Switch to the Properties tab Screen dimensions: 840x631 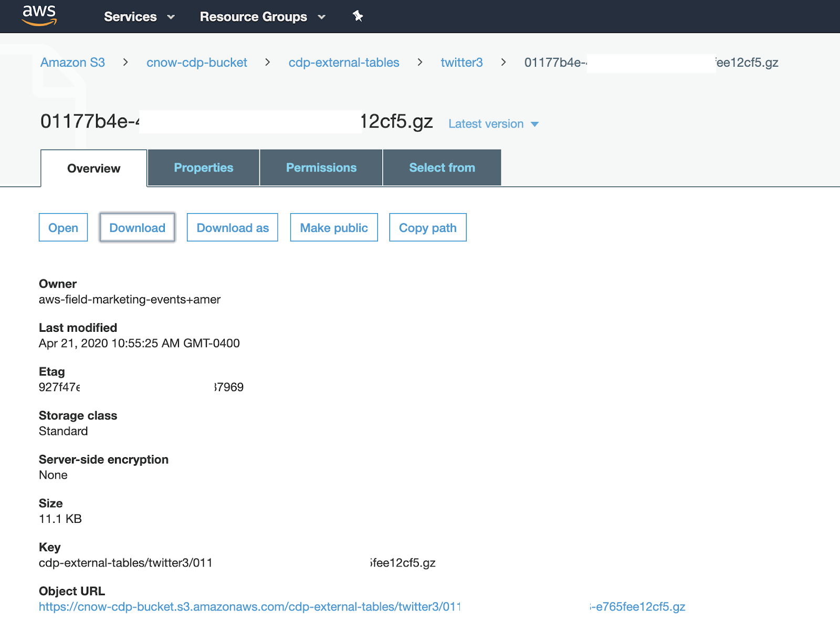tap(204, 167)
